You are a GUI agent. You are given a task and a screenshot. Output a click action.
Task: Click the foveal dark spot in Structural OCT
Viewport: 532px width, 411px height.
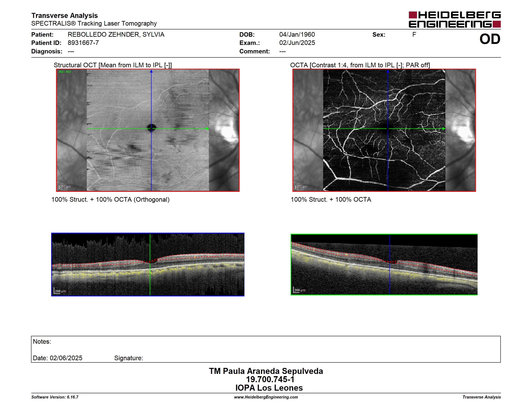click(152, 128)
